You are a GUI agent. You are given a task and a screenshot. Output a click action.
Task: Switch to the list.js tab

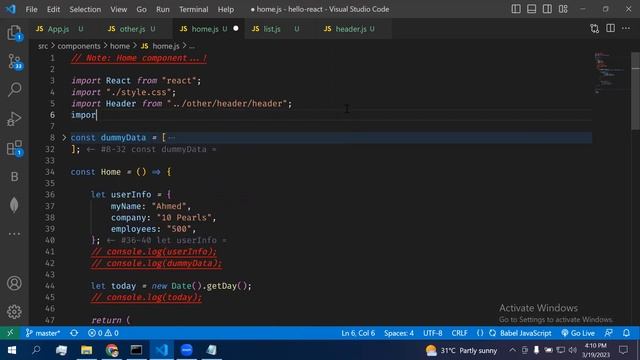pos(281,29)
